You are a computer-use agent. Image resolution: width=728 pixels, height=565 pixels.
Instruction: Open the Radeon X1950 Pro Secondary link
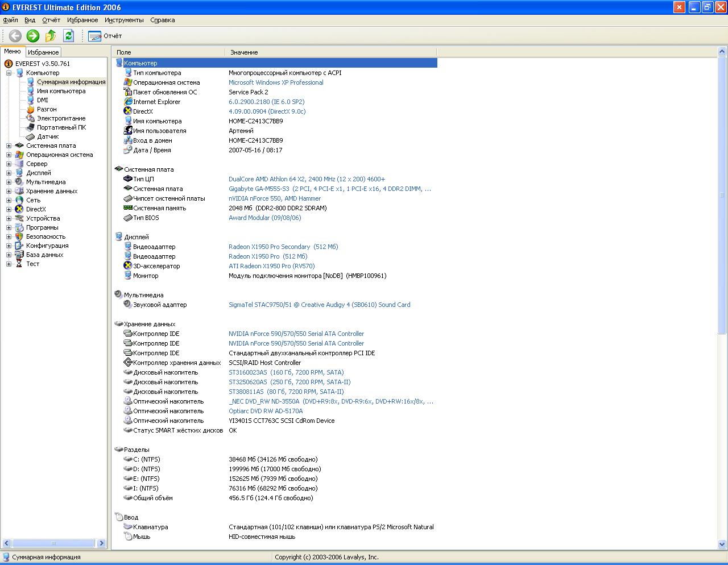tap(283, 247)
